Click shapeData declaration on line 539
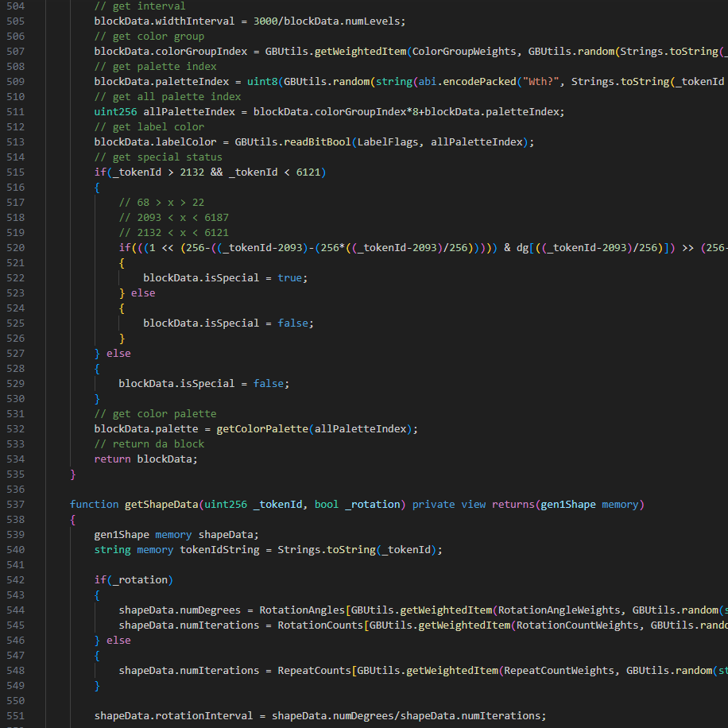This screenshot has height=728, width=728. click(x=226, y=535)
